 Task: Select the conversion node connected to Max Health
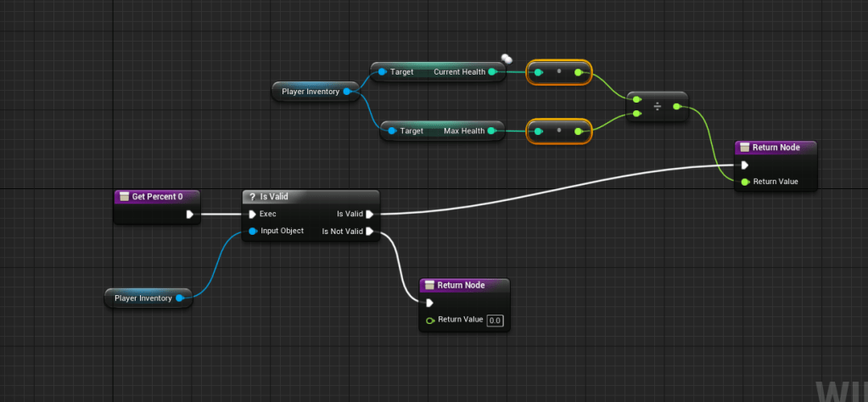pos(558,131)
